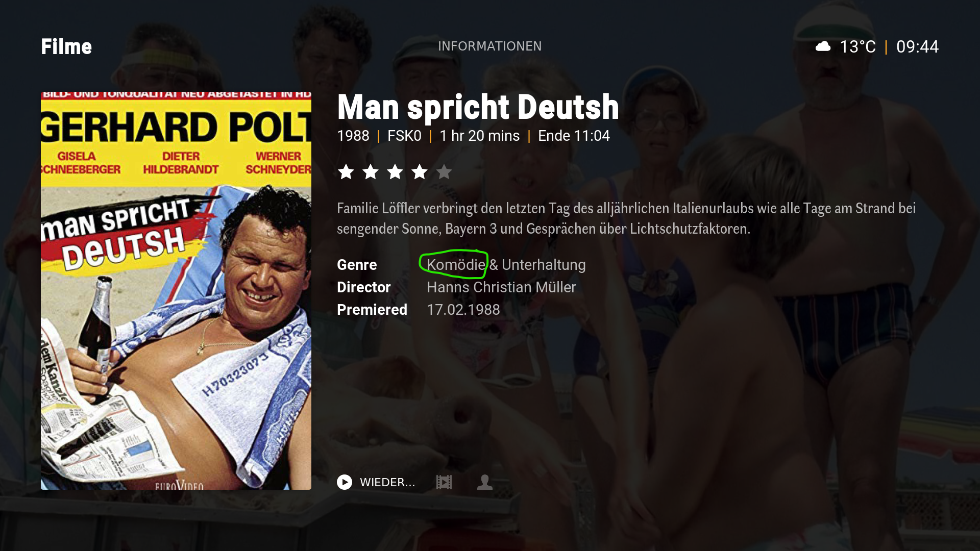Select the fifth greyed-out rating star
This screenshot has height=551, width=980.
tap(444, 172)
